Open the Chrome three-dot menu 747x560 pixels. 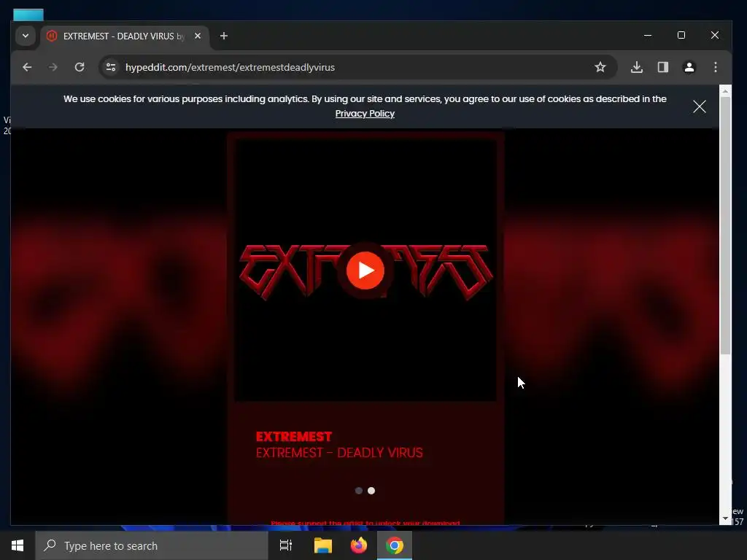(716, 67)
